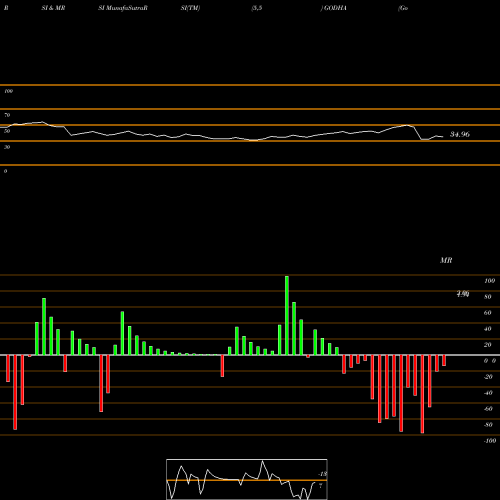
Task: Click the 'SI & MR' header text
Action: pos(53,8)
